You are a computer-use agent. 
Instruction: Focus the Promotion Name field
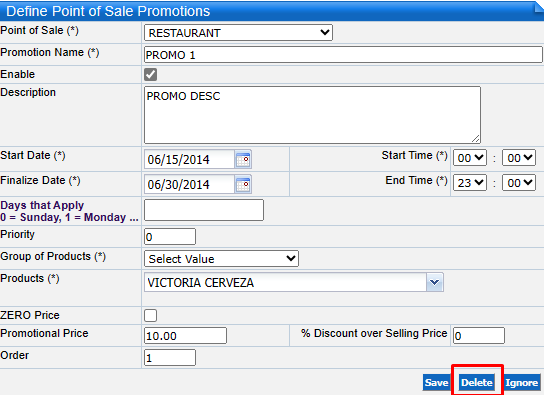point(343,55)
